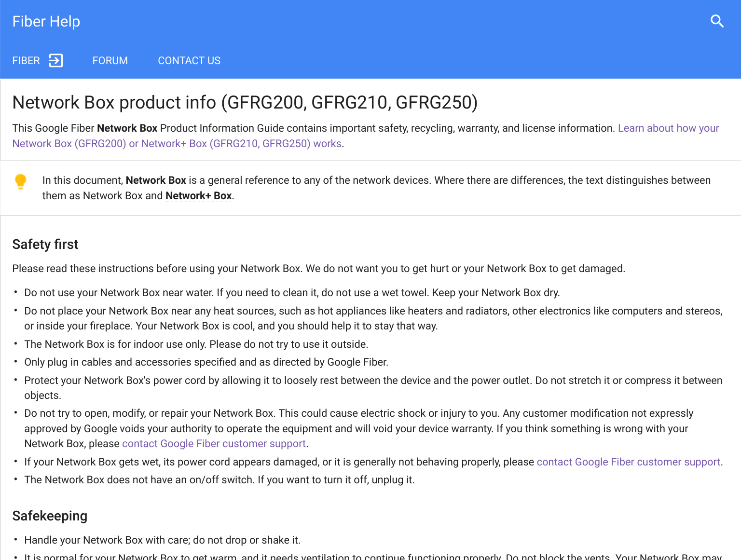The width and height of the screenshot is (741, 560).
Task: Click the dotted-underlined Network+ Box term
Action: coord(199,196)
